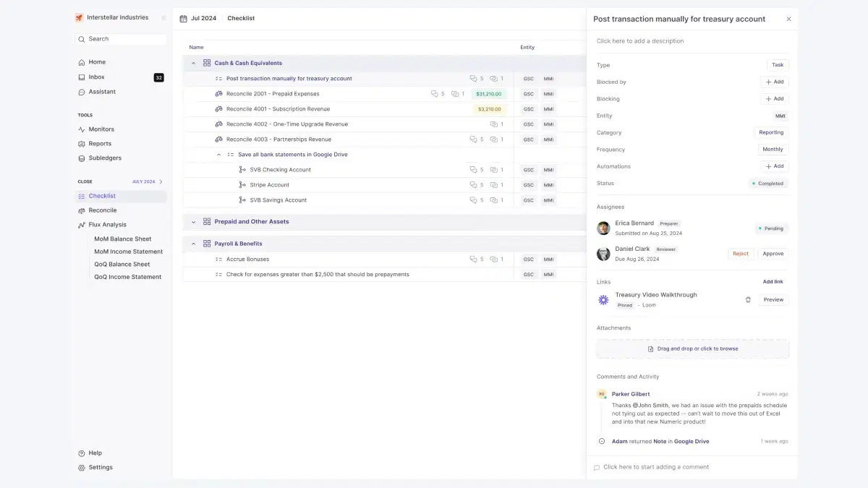Collapse the Cash & Cash Equivalents group
The image size is (868, 488).
click(x=193, y=64)
